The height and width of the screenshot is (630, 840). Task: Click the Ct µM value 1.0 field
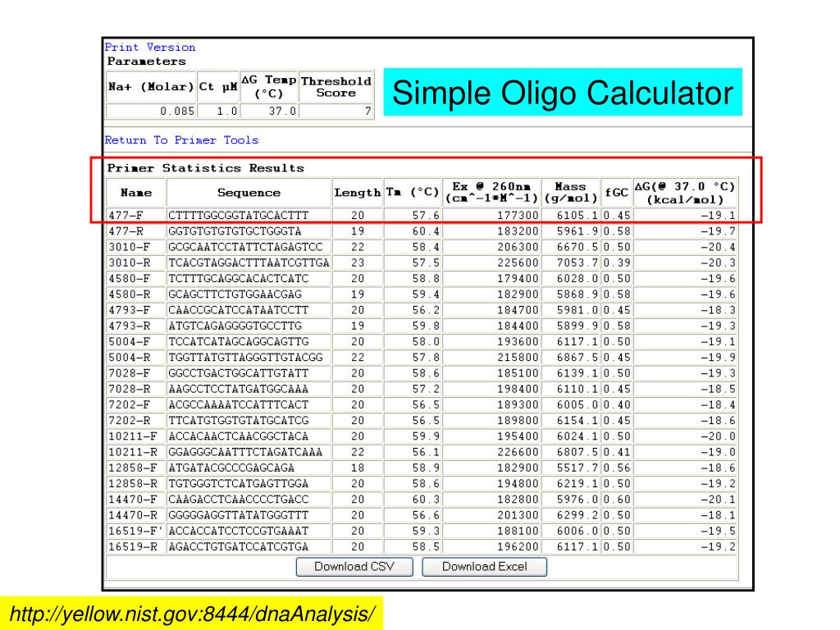click(x=217, y=111)
